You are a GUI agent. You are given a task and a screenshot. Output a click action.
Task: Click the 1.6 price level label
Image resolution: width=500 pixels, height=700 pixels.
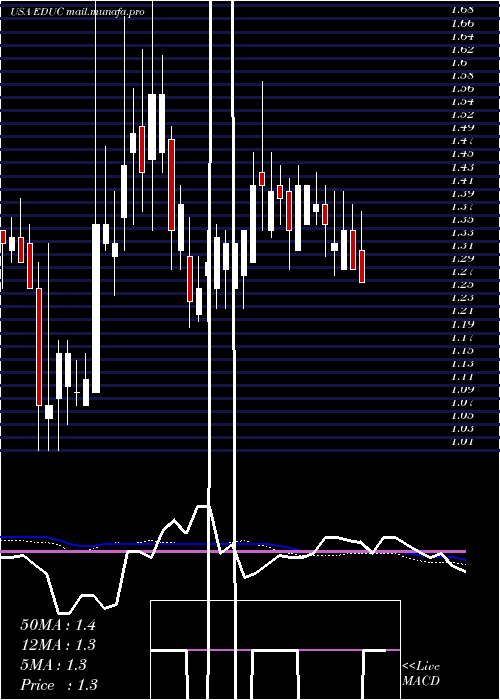coord(459,62)
